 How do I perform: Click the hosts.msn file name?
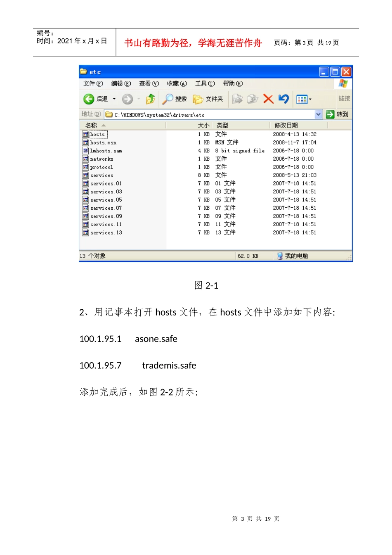pyautogui.click(x=103, y=142)
